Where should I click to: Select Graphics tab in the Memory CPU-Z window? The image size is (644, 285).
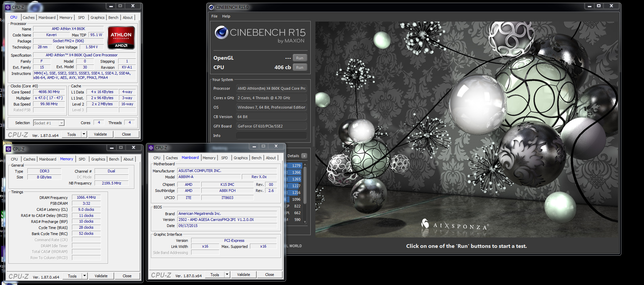98,159
